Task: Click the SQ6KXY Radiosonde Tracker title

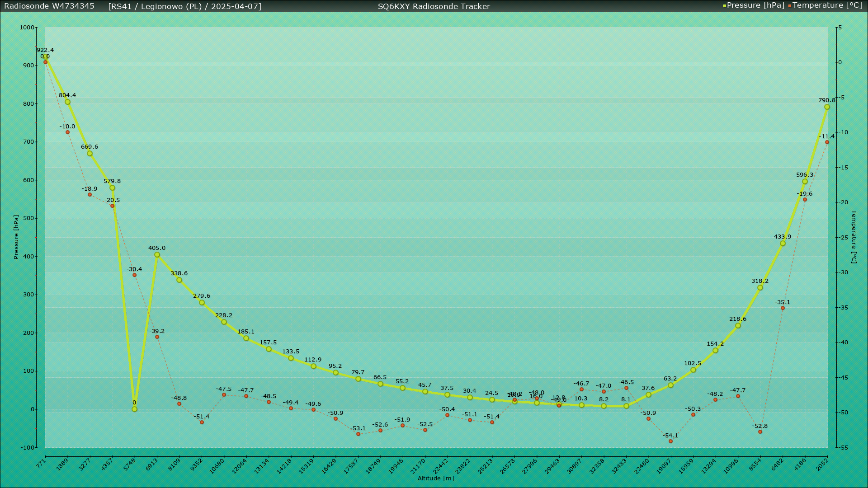Action: 434,6
